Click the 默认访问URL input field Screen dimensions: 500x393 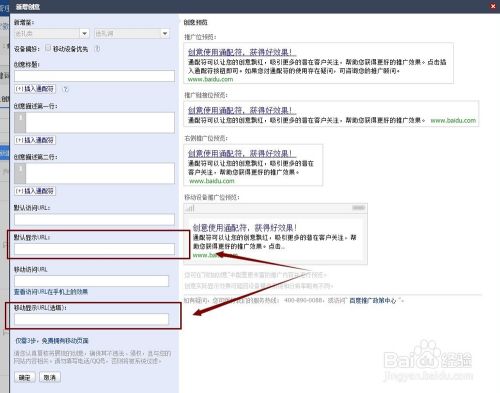pos(94,219)
